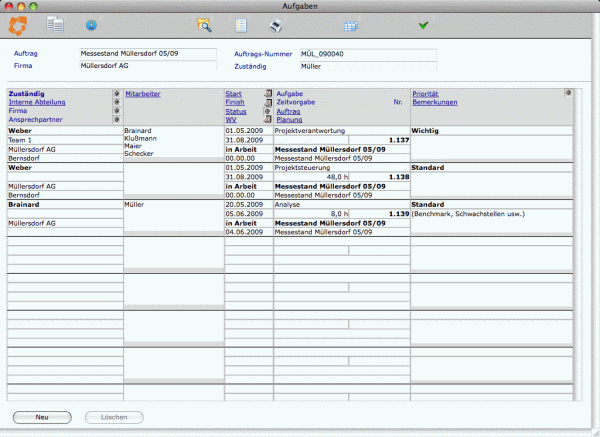
Task: Click the 48,0 h time allowance cell
Action: point(311,177)
